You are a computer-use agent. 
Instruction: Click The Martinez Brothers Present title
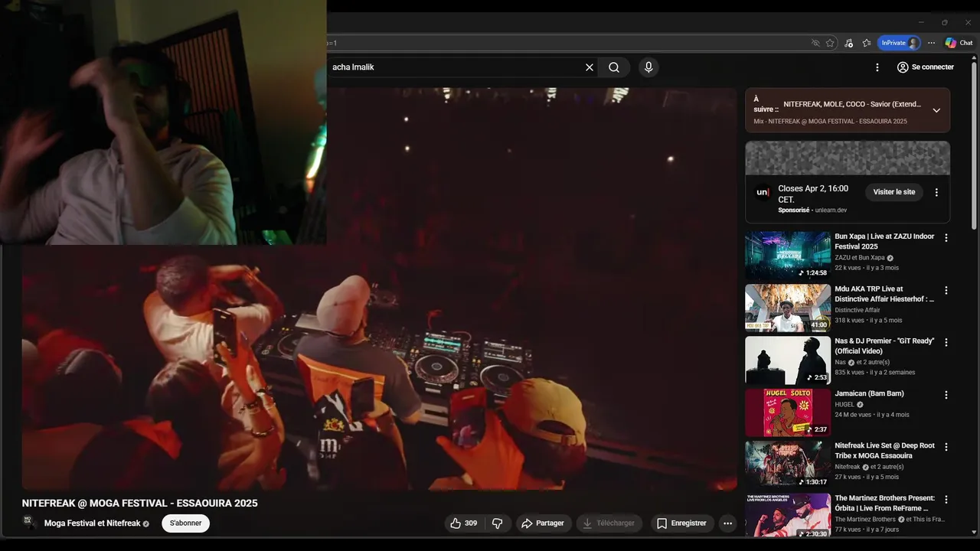click(884, 503)
